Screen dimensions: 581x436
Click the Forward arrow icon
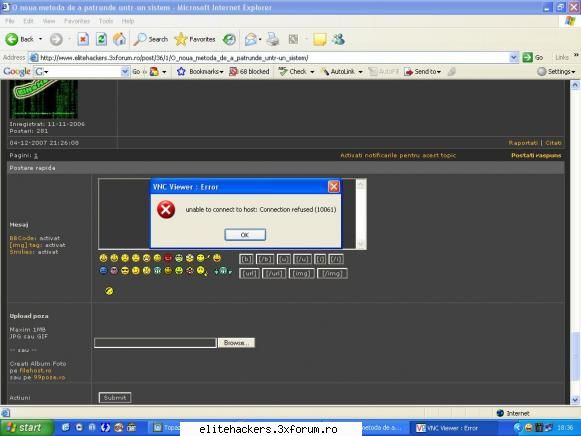click(x=56, y=39)
